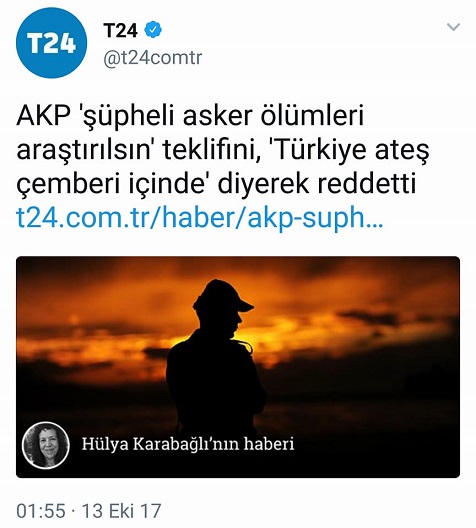Image resolution: width=476 pixels, height=528 pixels.
Task: Click the 01:55 tweet timestamp
Action: (x=41, y=510)
